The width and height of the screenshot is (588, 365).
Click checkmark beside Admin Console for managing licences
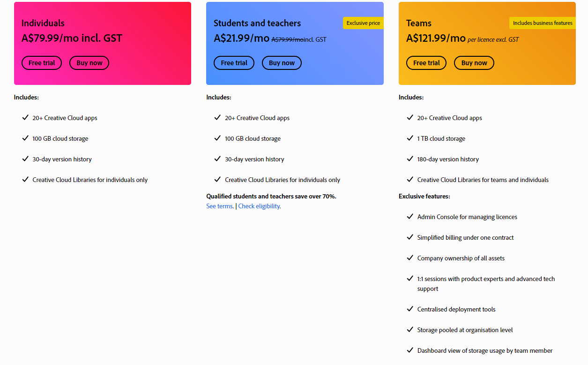tap(410, 216)
